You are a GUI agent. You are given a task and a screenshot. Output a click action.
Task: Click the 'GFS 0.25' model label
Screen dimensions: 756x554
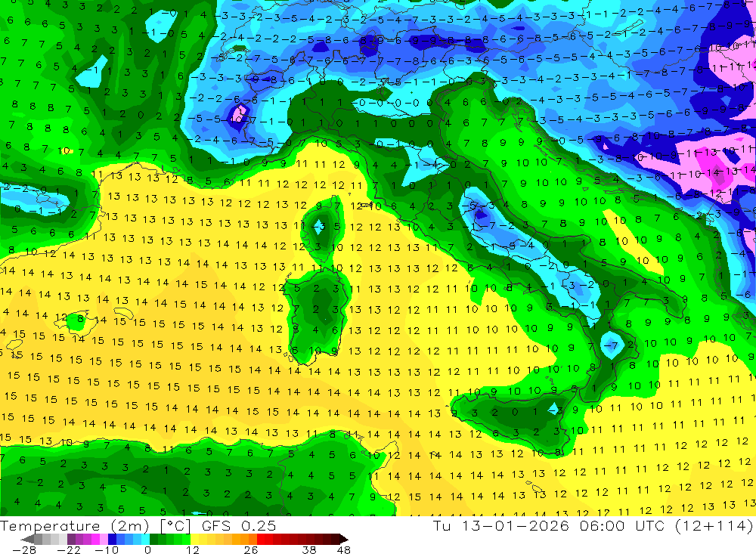[x=239, y=526]
